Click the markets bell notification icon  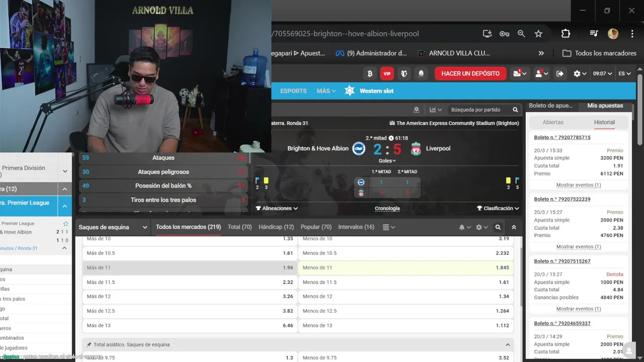464,227
